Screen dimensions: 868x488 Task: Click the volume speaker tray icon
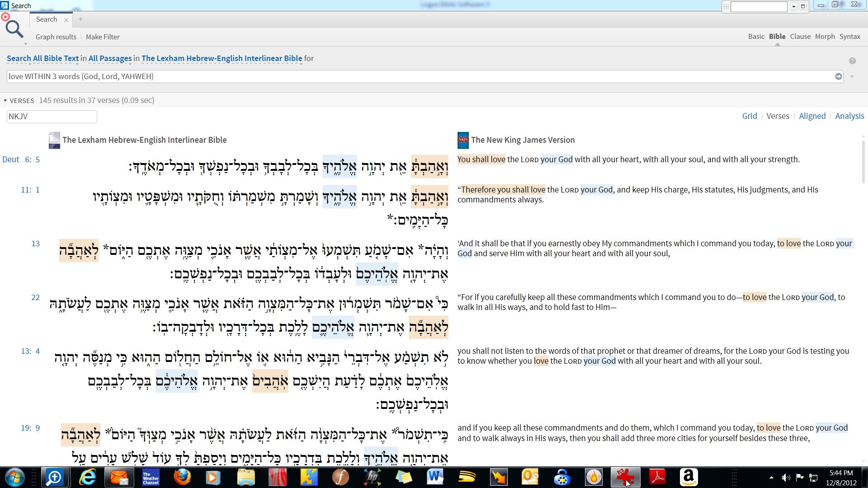point(786,478)
